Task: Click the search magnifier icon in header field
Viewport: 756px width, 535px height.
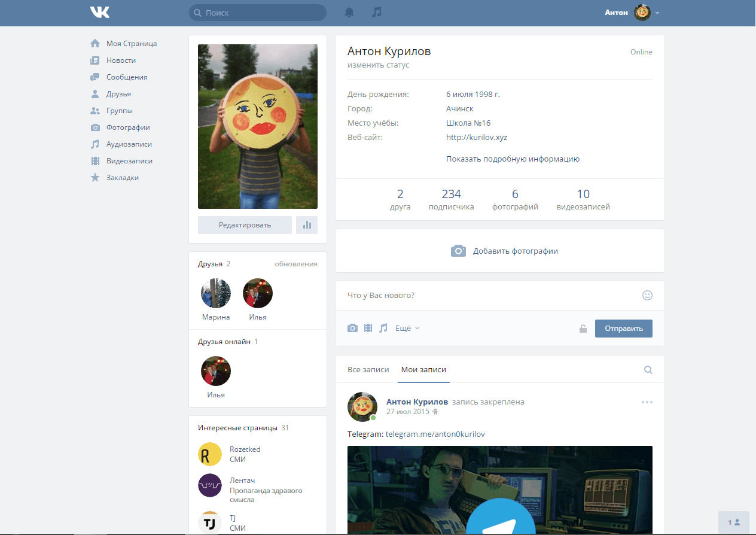Action: click(197, 13)
